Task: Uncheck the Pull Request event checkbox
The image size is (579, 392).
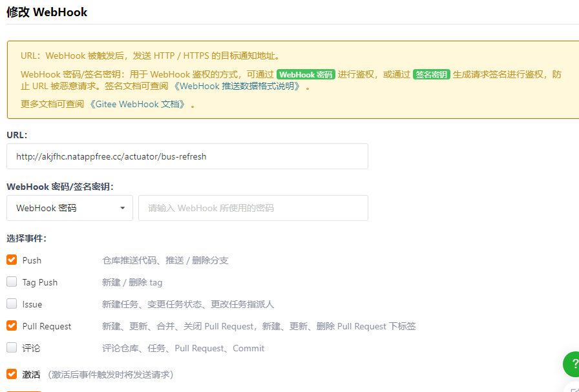Action: point(12,326)
